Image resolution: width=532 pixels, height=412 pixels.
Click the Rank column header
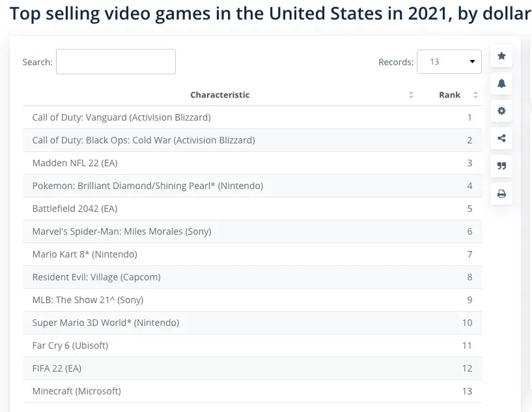click(449, 95)
